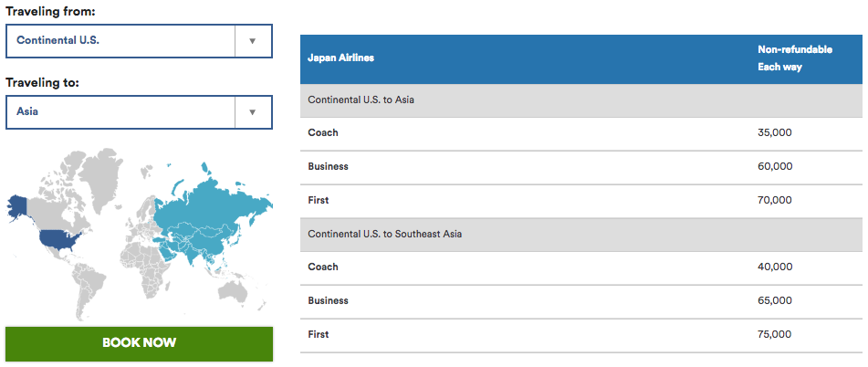Select the 75,000 First award price
Viewport: 868px width, 367px height.
click(775, 334)
